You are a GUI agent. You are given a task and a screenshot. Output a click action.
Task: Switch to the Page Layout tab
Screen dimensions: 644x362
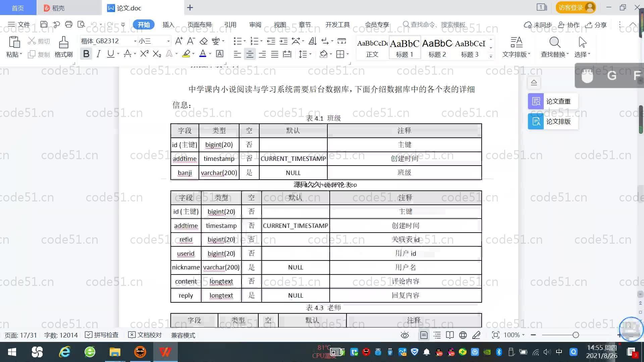click(199, 24)
